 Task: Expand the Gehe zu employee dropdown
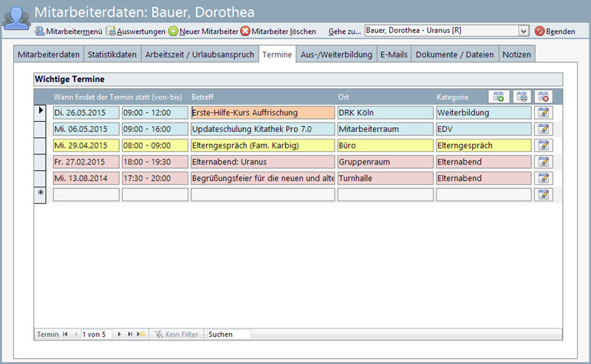tap(524, 31)
